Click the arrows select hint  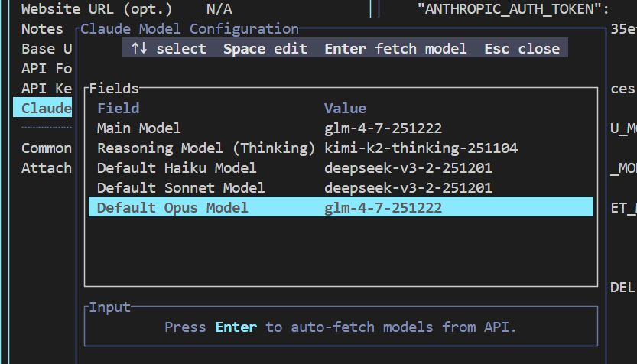(x=168, y=49)
